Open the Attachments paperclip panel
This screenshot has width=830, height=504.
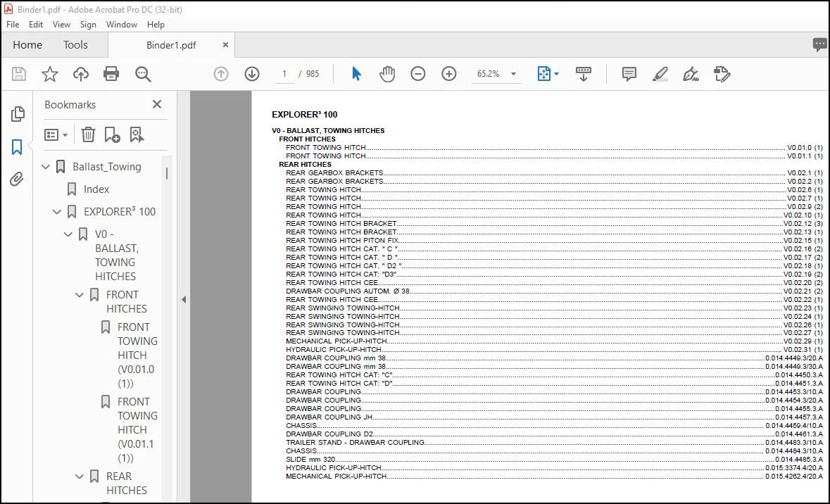[17, 180]
